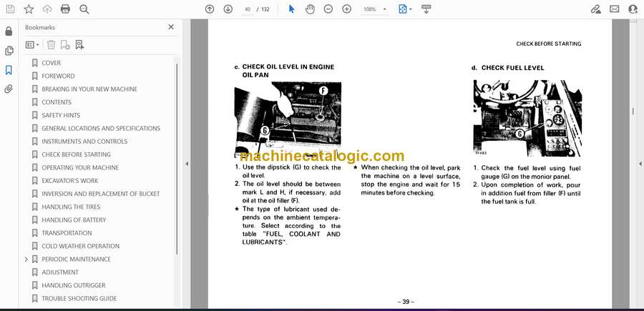This screenshot has height=311, width=644.
Task: Collapse left navigation pane arrow
Action: tap(187, 164)
